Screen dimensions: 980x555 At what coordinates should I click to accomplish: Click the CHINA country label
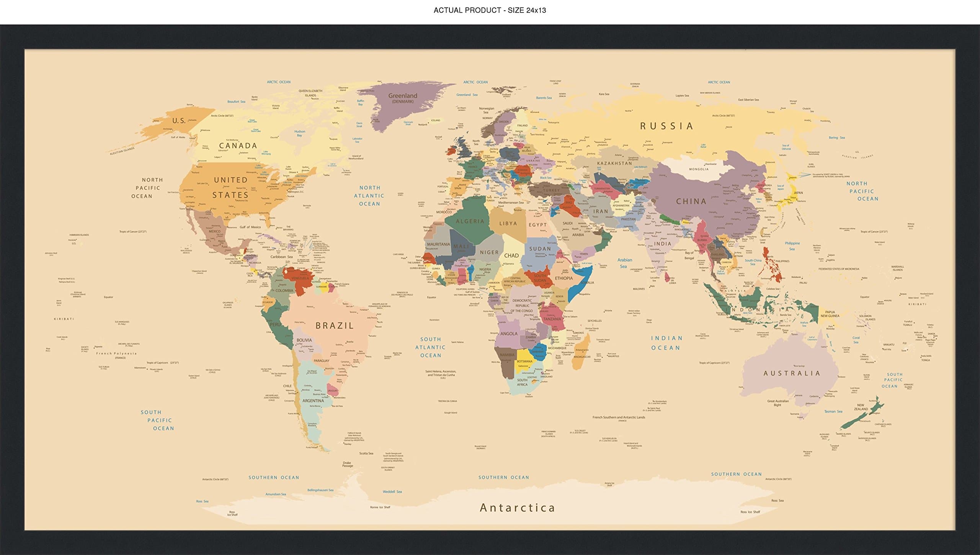click(691, 202)
